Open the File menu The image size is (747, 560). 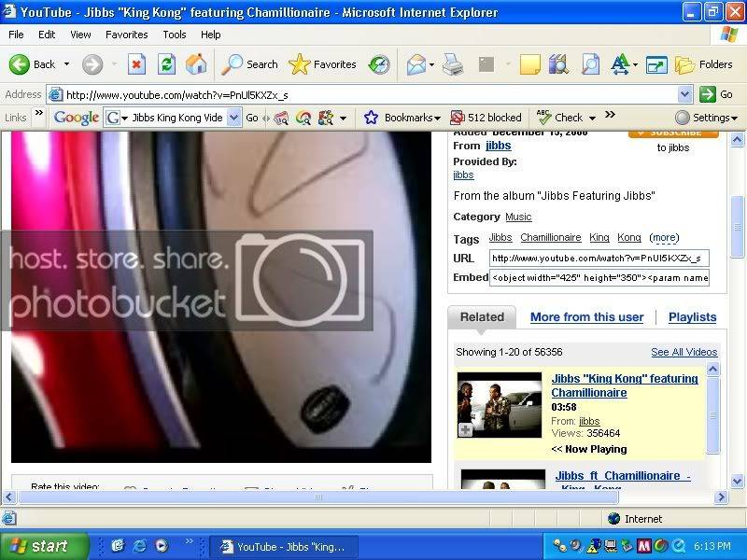point(16,35)
